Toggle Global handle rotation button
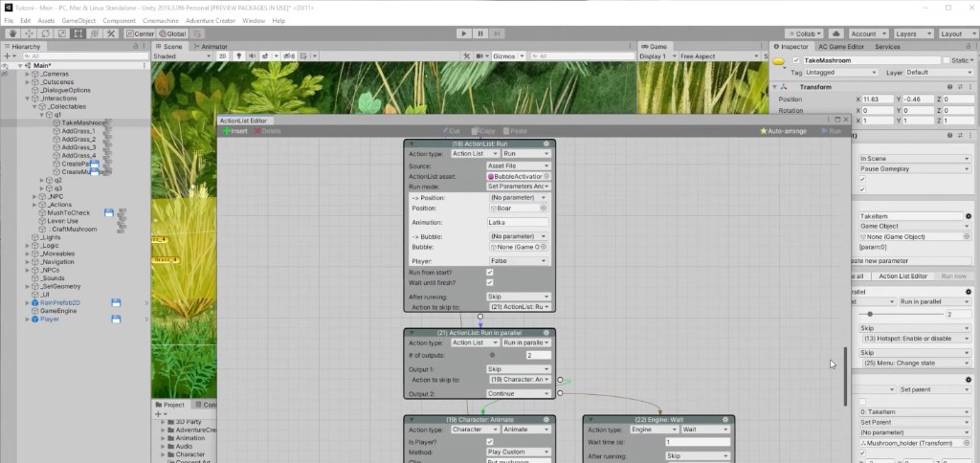The image size is (980, 463). coord(172,33)
